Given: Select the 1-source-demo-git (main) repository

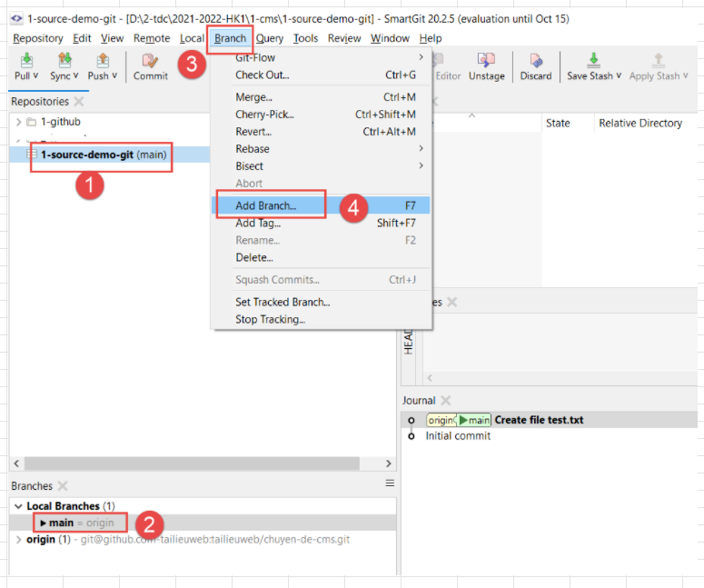Looking at the screenshot, I should pos(110,154).
